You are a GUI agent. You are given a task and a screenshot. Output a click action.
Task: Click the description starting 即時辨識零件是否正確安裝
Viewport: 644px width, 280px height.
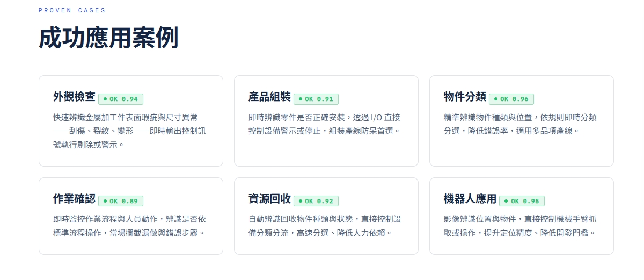coord(325,124)
